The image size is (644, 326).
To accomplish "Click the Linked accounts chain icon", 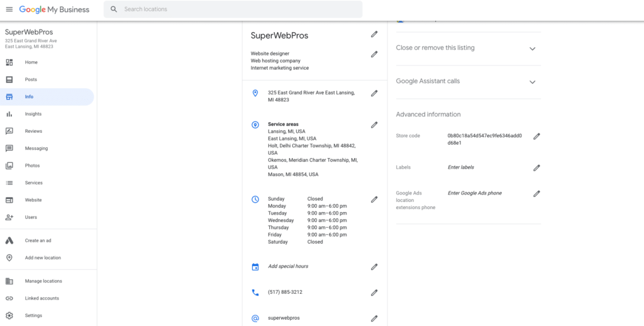I will coord(9,298).
